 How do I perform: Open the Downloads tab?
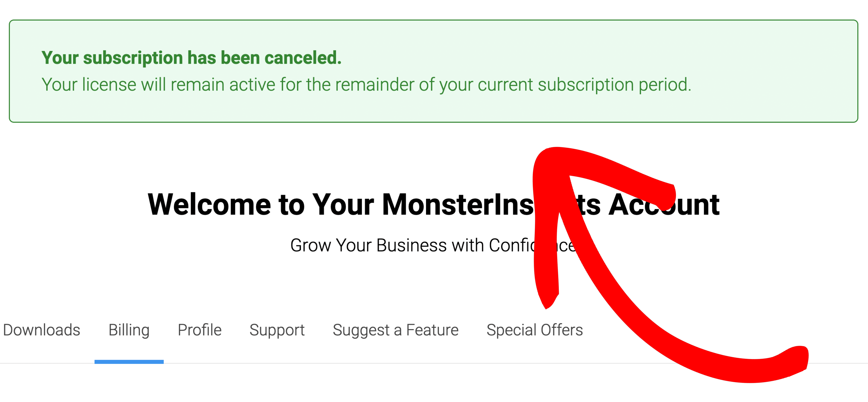[41, 330]
